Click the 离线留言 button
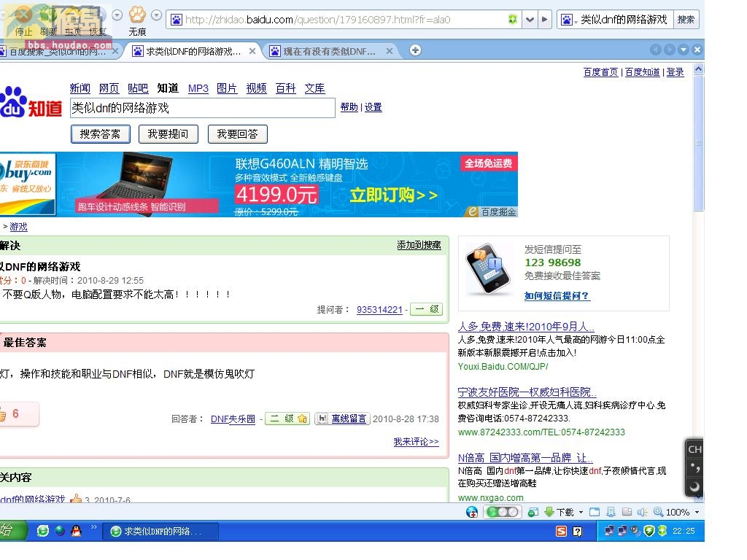 [343, 419]
